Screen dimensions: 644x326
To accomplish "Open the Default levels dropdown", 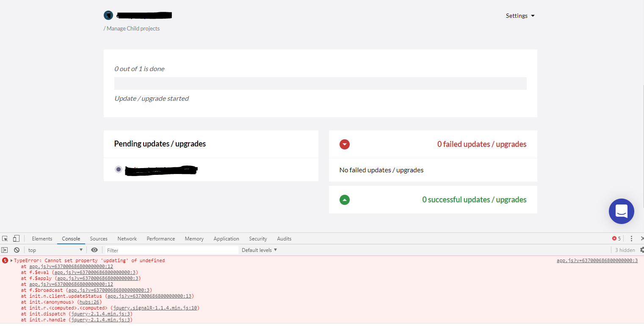I will [x=259, y=250].
